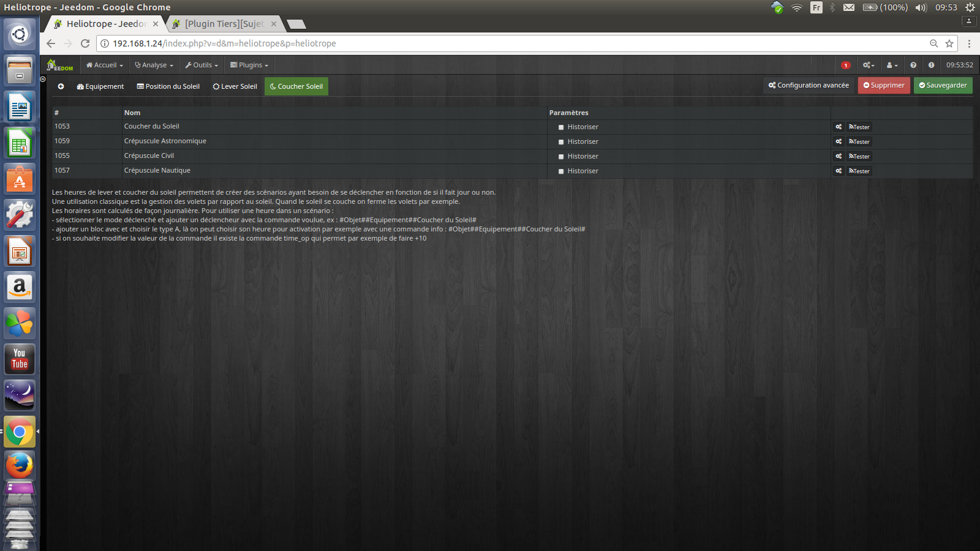
Task: Bookmark page with the star icon
Action: click(949, 43)
